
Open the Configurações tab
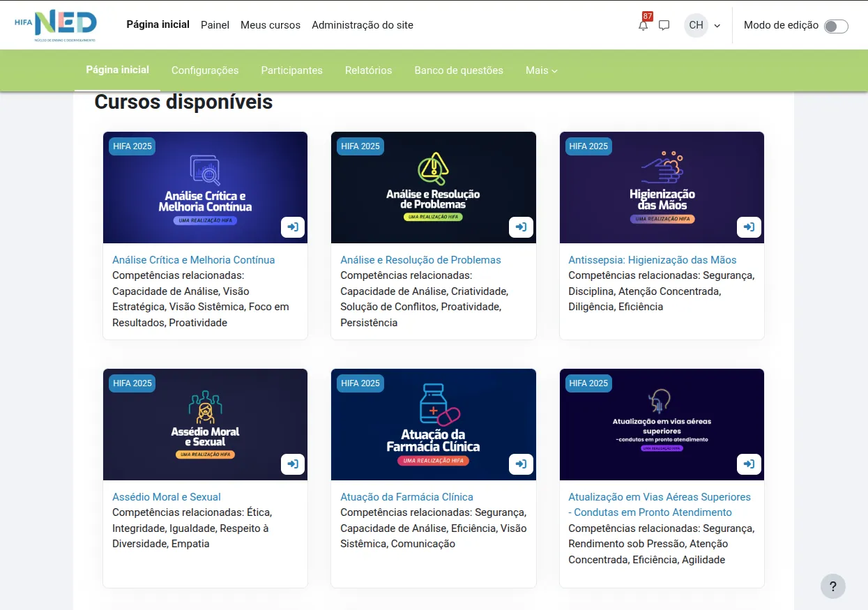pos(205,70)
